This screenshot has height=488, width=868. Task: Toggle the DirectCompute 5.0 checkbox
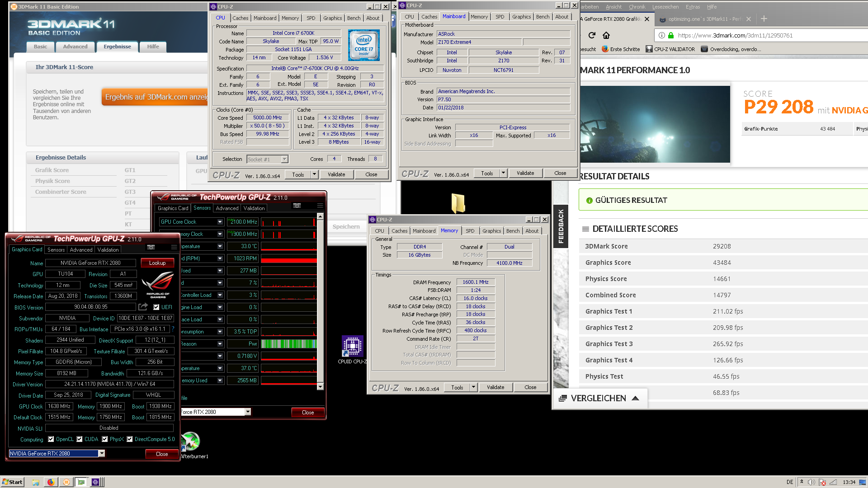click(130, 439)
